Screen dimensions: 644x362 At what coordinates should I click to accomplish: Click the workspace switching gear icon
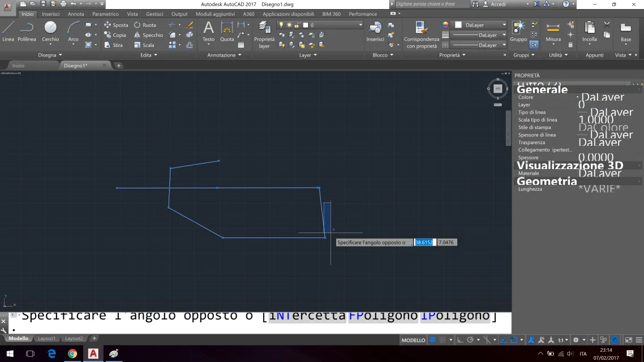576,340
